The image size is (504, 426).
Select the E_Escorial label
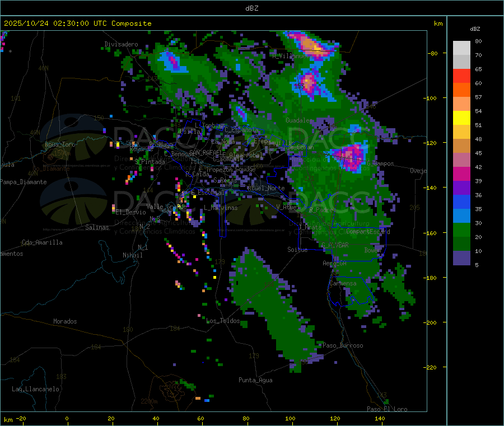[x=208, y=193]
